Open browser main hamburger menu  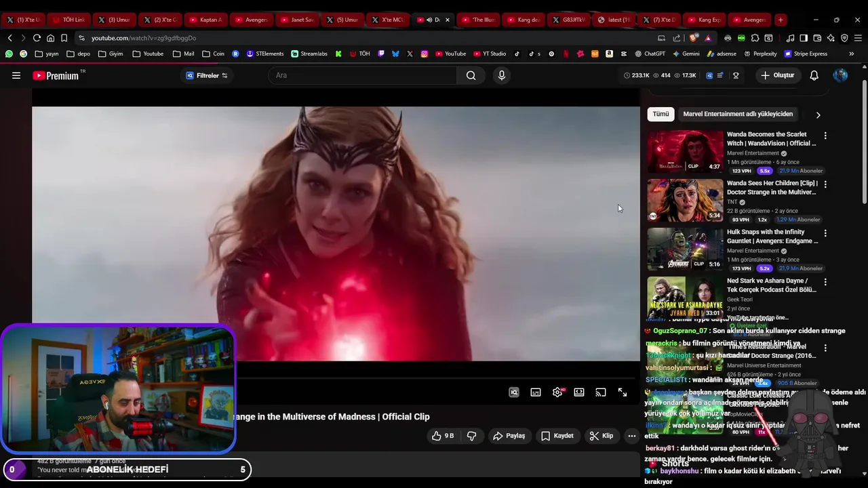point(858,38)
